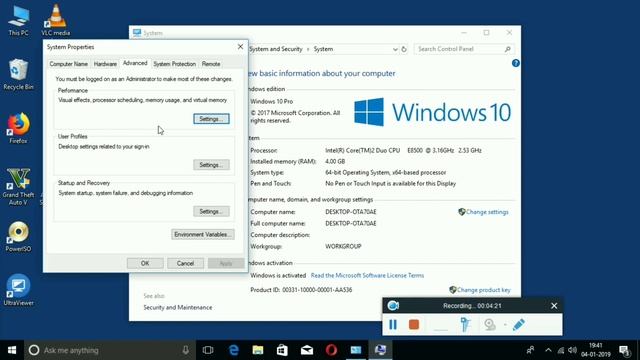Image resolution: width=640 pixels, height=360 pixels.
Task: Launch Microsoft Edge from the taskbar
Action: [233, 350]
